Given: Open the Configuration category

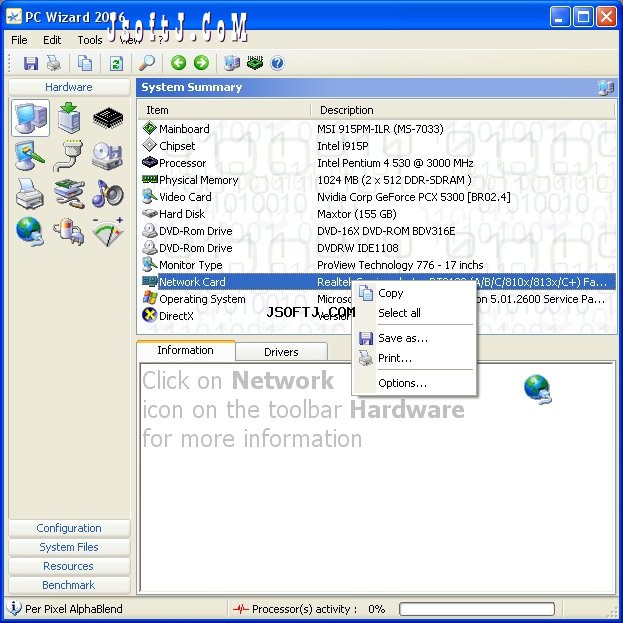Looking at the screenshot, I should [x=69, y=528].
